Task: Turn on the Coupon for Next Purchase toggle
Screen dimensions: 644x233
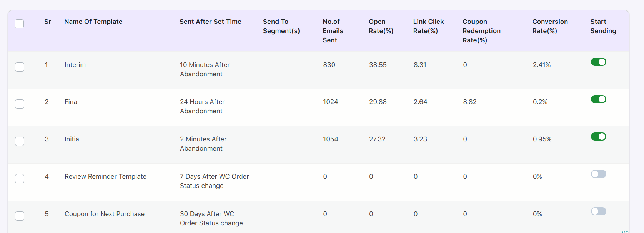Action: [599, 211]
